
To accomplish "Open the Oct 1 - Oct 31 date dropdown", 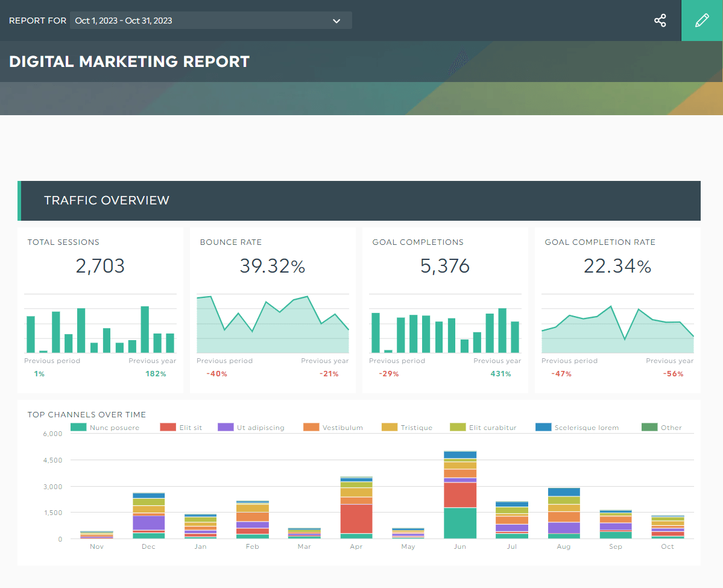I will (x=210, y=20).
